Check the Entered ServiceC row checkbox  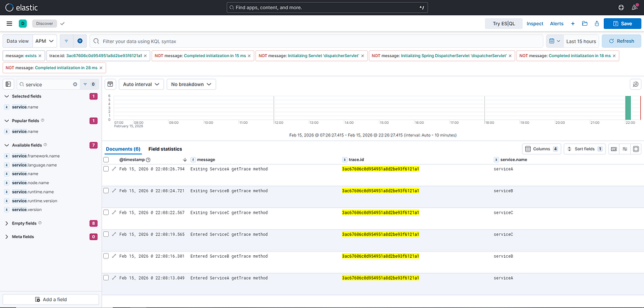106,234
